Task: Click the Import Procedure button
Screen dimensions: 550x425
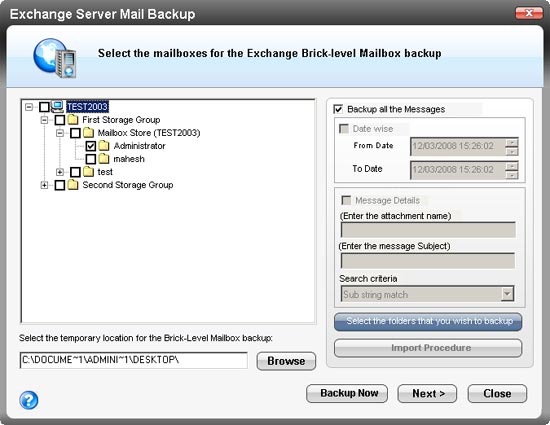Action: coord(428,348)
